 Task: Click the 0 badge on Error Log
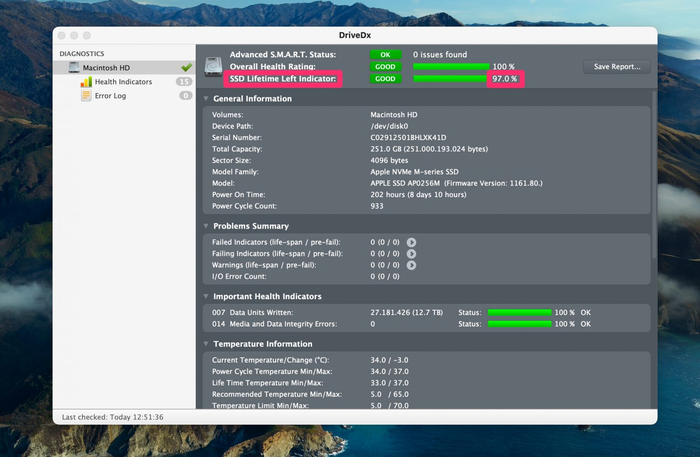coord(186,96)
